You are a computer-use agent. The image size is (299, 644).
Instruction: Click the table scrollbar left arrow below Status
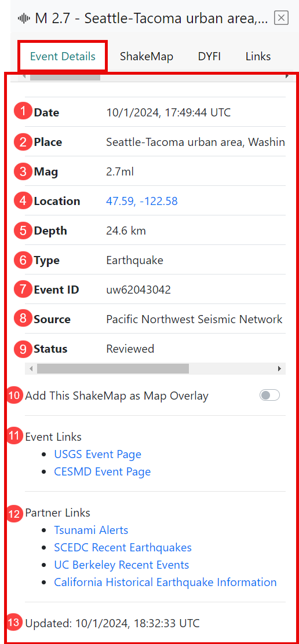31,368
